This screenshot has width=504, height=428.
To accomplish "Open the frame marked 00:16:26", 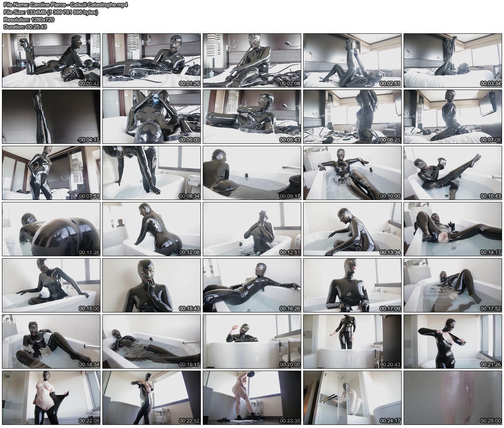I will tap(252, 285).
